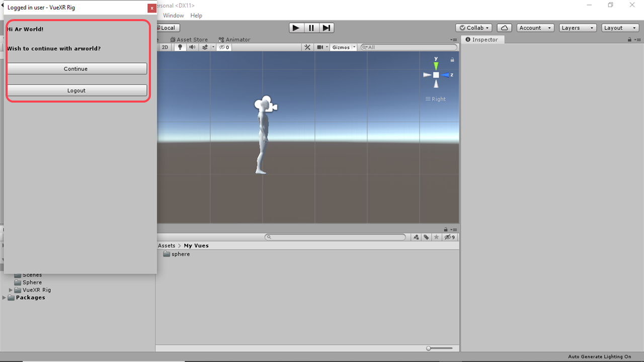This screenshot has height=362, width=644.
Task: Click the blue Z axis gizmo cone
Action: (x=445, y=75)
